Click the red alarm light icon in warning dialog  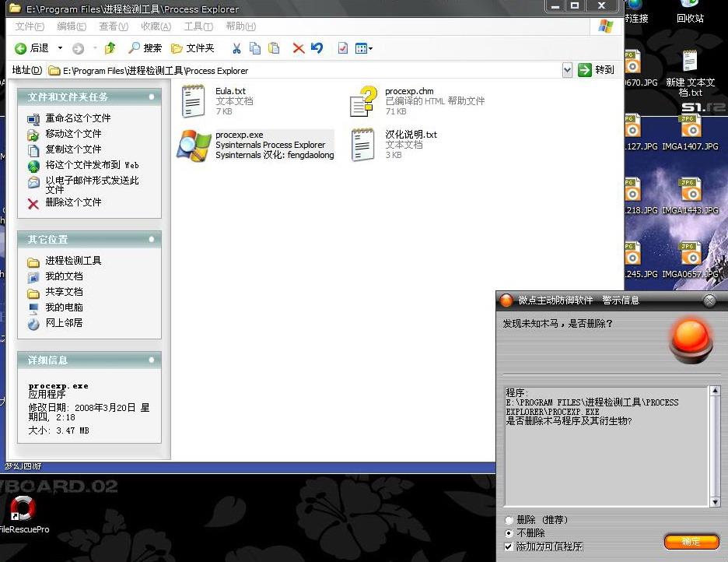point(691,342)
